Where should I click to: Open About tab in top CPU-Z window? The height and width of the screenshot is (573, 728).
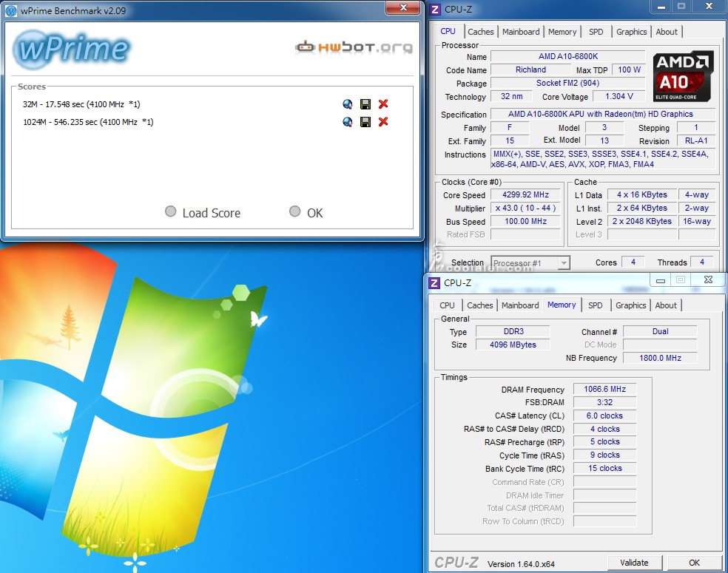[667, 32]
